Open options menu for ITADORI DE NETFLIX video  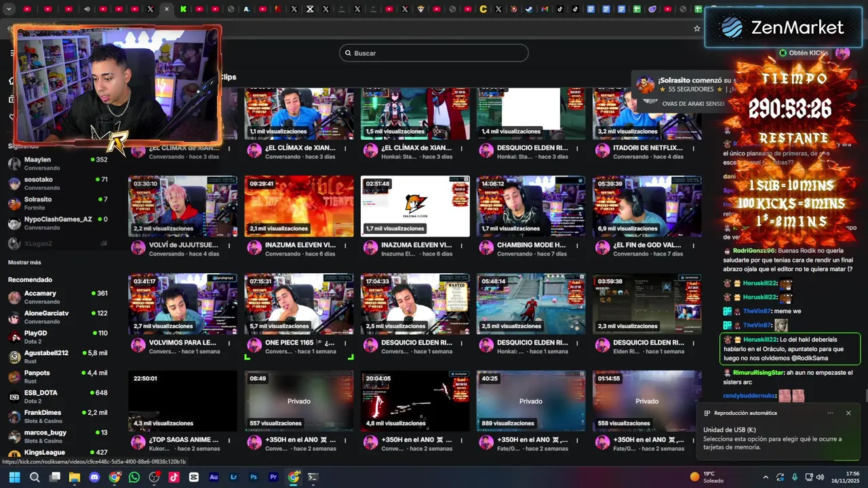coord(693,148)
